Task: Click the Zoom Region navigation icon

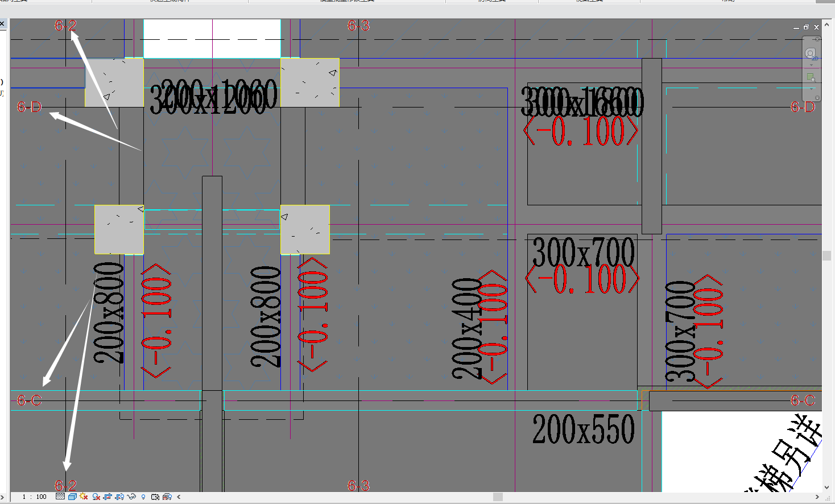Action: (811, 77)
